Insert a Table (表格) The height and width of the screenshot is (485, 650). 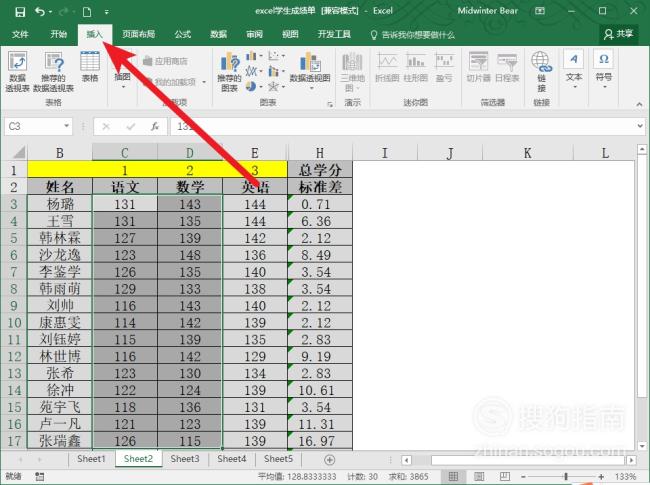pos(90,66)
